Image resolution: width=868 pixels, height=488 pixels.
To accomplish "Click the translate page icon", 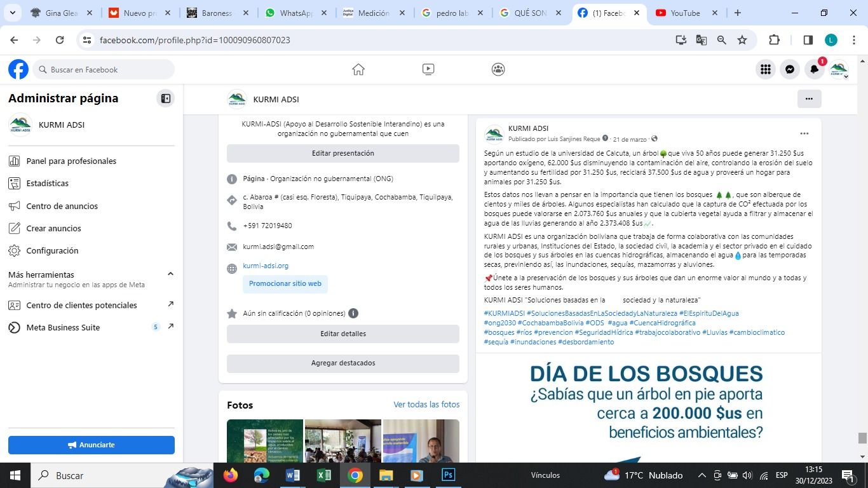I will tap(702, 39).
